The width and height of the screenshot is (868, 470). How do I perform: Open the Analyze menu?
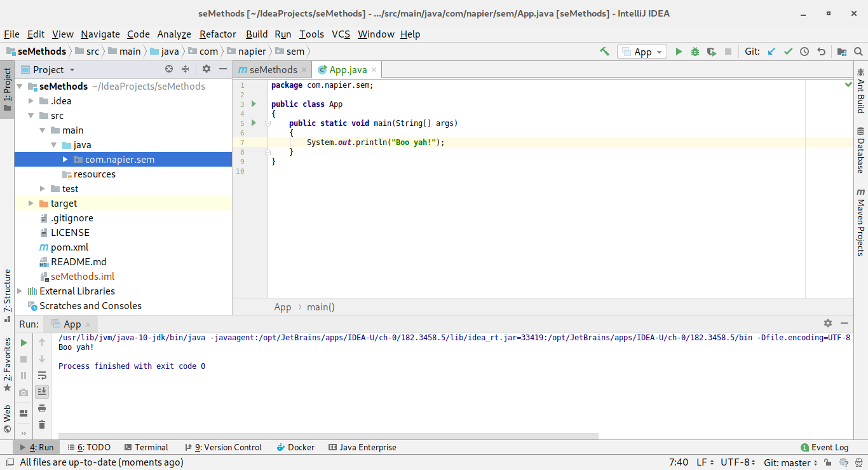[174, 34]
